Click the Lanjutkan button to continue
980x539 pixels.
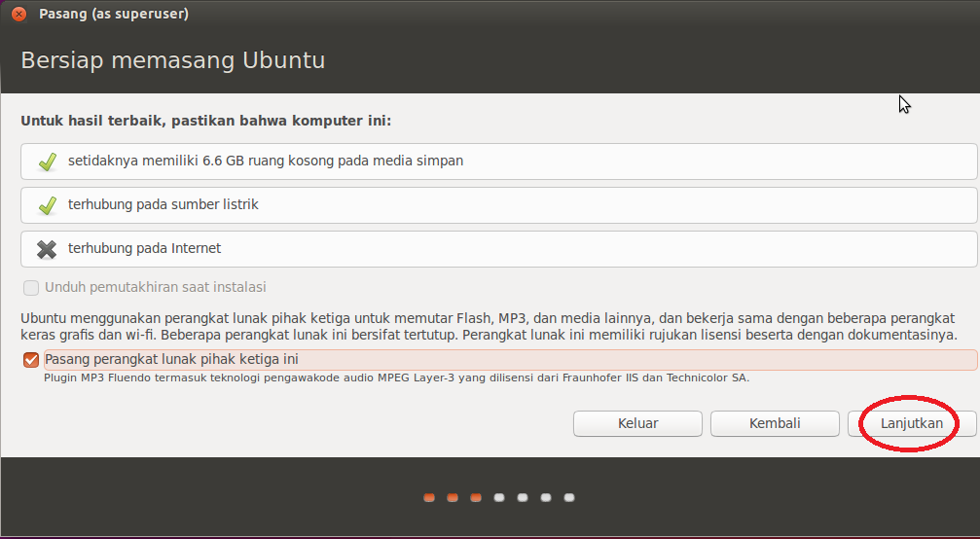point(912,423)
